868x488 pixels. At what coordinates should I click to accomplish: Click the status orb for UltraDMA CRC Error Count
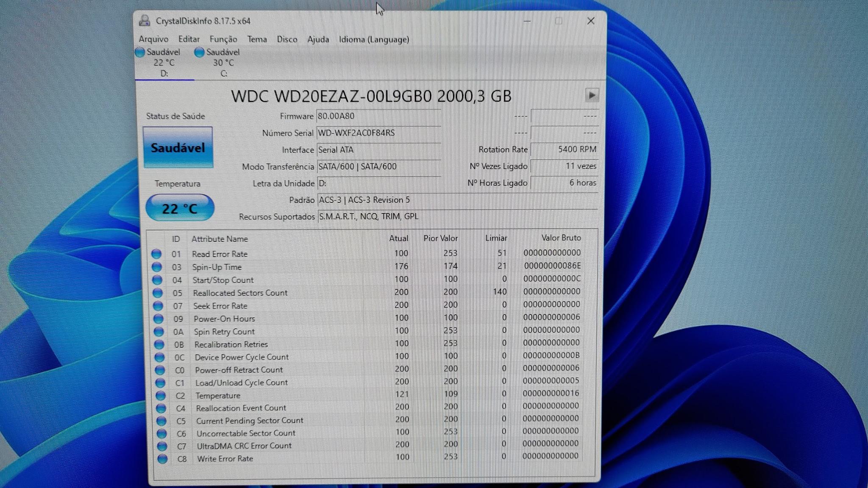tap(162, 446)
